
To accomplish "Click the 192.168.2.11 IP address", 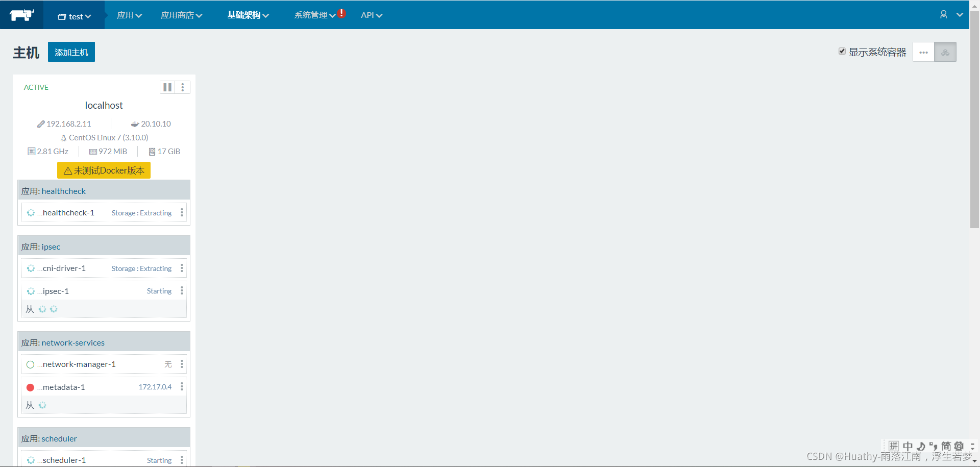I will (x=69, y=124).
